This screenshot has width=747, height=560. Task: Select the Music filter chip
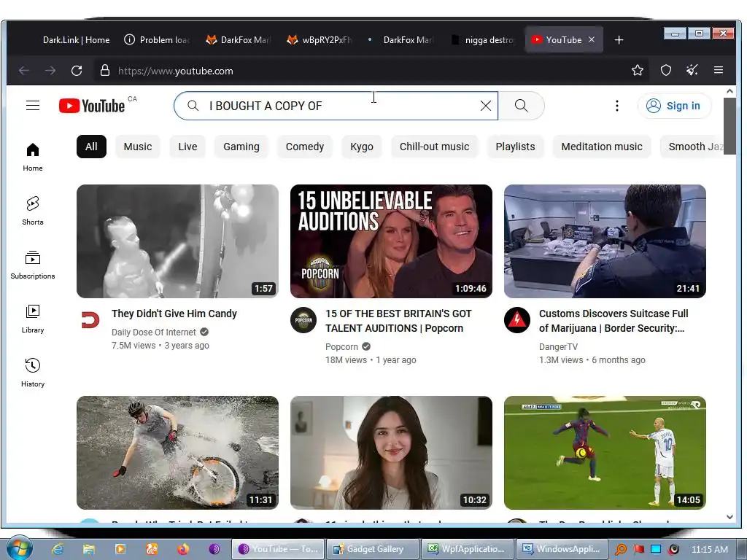pyautogui.click(x=138, y=147)
